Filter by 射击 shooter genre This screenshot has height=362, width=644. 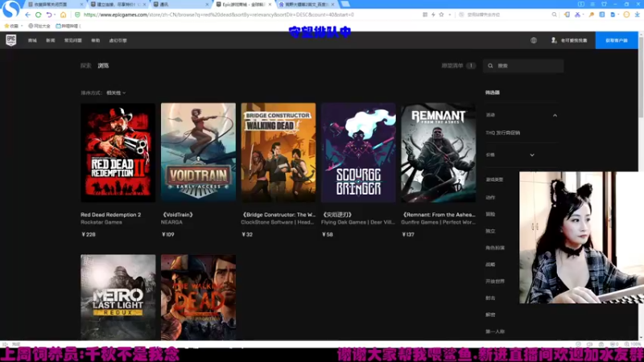[x=490, y=298]
